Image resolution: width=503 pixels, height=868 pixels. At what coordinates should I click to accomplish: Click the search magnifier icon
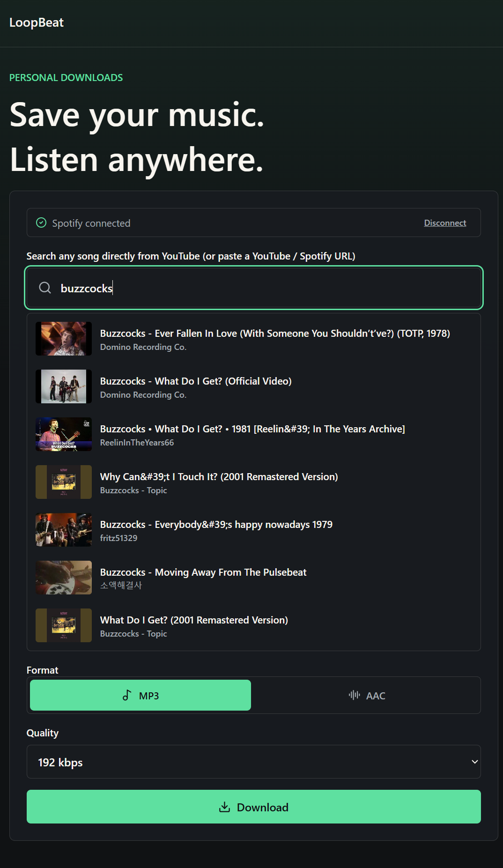(x=45, y=288)
